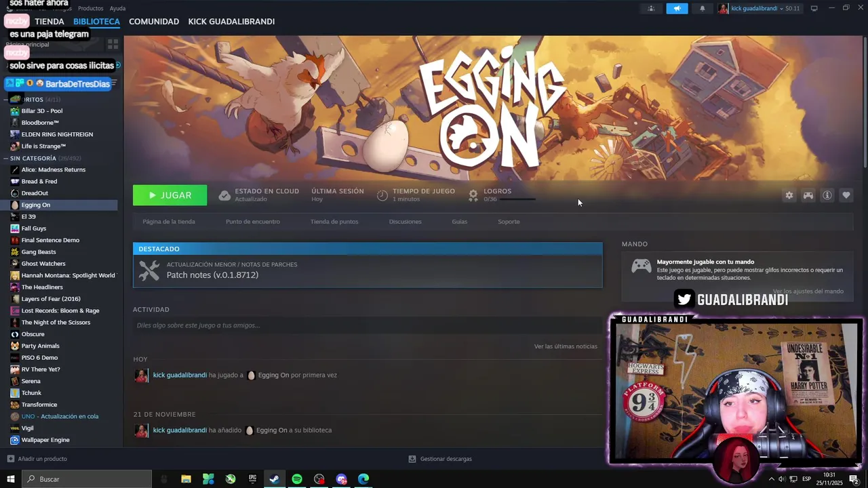Click the Twitter bird icon overlay
Image resolution: width=868 pixels, height=488 pixels.
684,299
